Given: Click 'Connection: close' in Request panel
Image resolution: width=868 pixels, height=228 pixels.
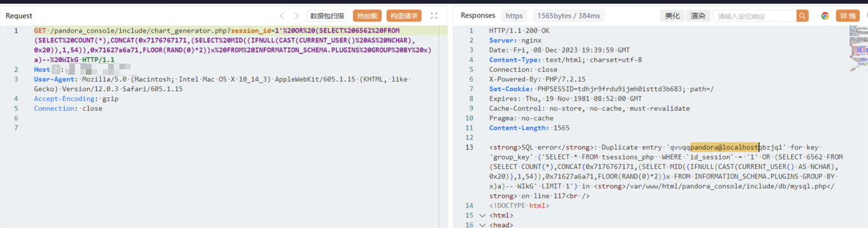Looking at the screenshot, I should click(x=68, y=109).
